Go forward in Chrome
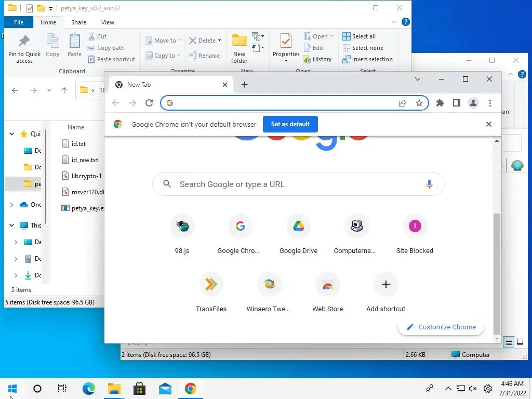This screenshot has width=532, height=399. 132,103
